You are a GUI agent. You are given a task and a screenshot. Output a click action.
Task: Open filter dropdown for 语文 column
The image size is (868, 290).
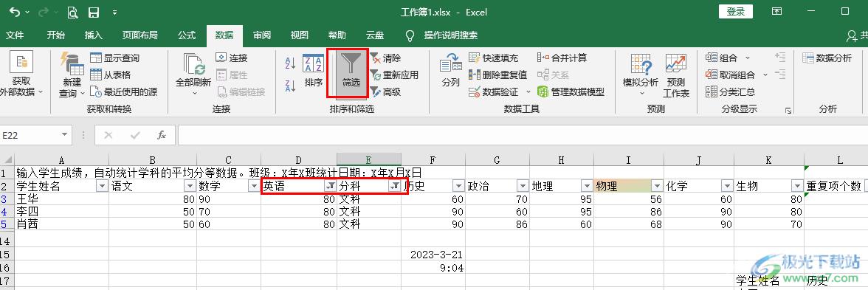point(190,186)
